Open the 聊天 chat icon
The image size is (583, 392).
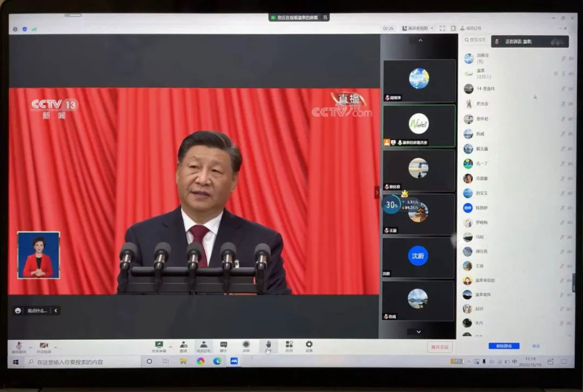(x=223, y=346)
